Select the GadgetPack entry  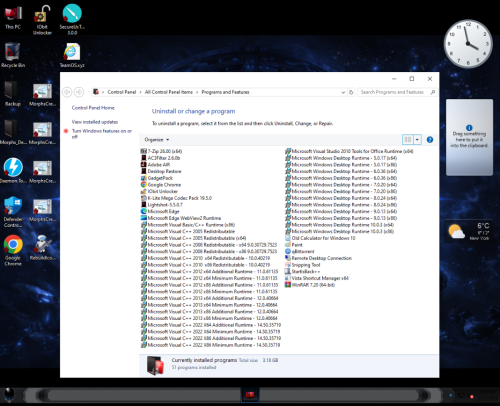coord(157,178)
